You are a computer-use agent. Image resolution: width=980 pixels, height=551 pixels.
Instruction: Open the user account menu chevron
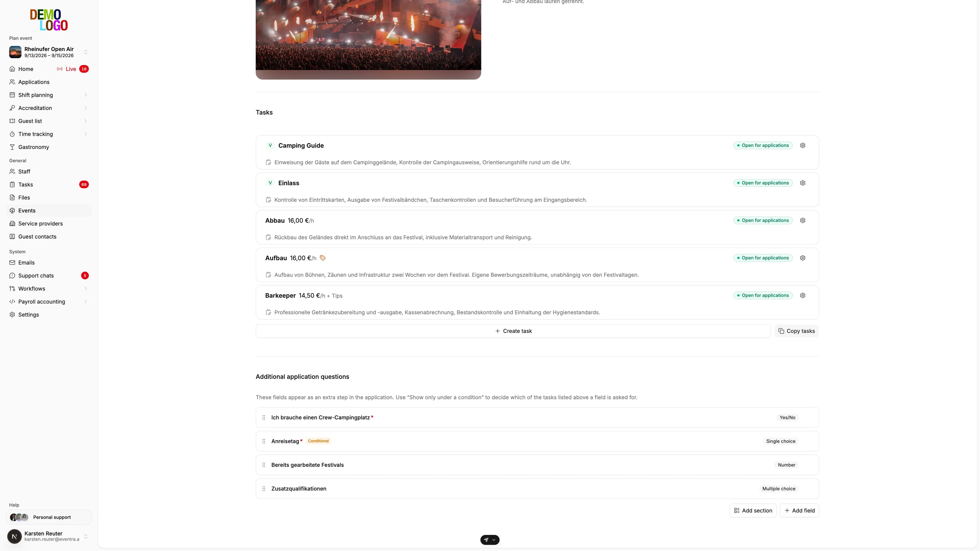click(85, 536)
